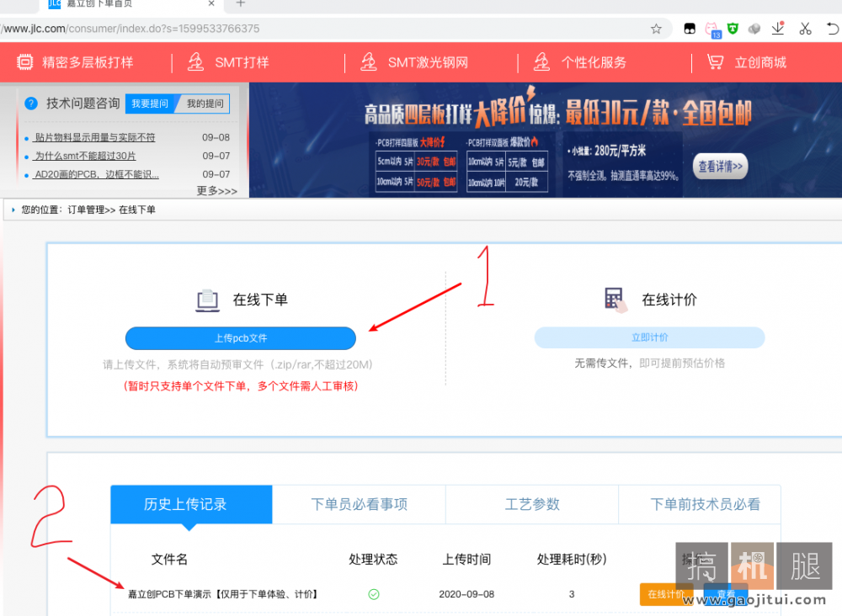
Task: Click the text 无需传文件, 即可提前预估价格
Action: coord(650,364)
